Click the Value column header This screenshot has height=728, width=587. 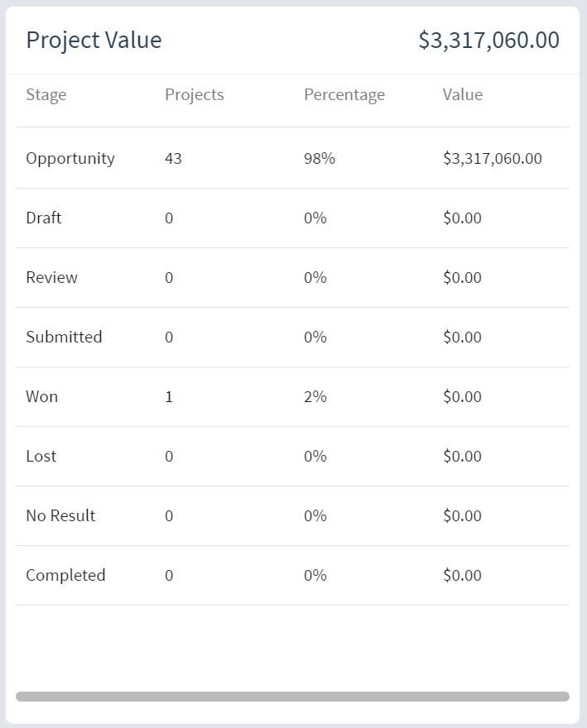click(462, 95)
